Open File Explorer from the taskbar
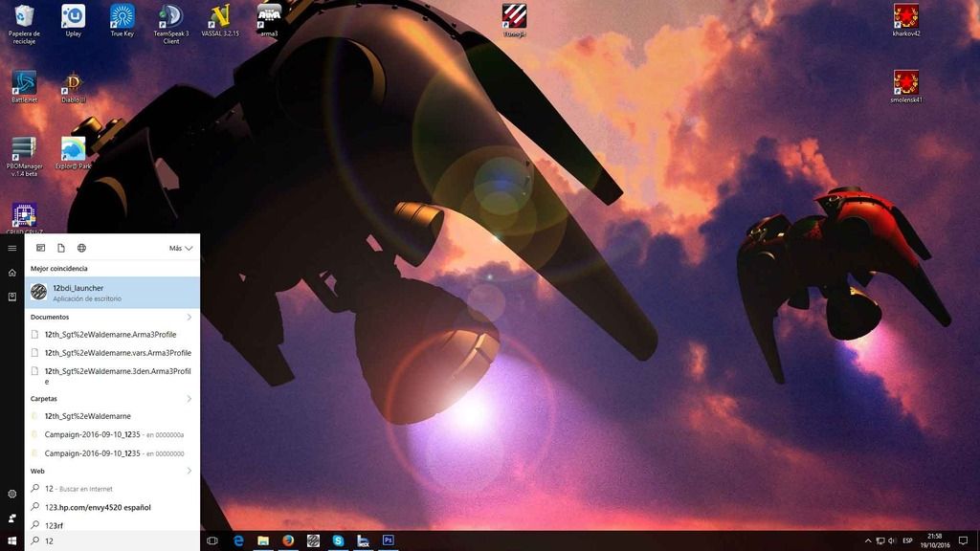 [x=263, y=540]
